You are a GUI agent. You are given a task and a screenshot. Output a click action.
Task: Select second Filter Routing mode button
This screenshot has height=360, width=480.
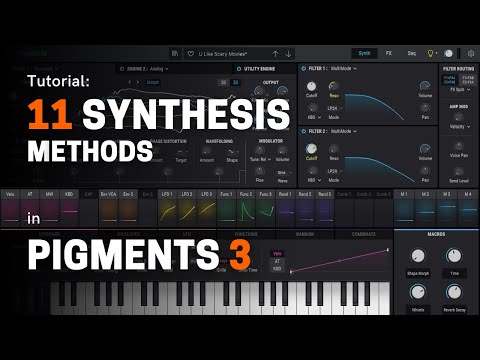pos(468,80)
